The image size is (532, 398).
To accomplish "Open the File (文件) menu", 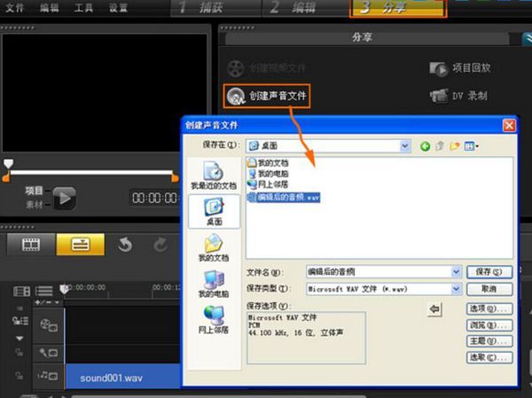I will (14, 7).
